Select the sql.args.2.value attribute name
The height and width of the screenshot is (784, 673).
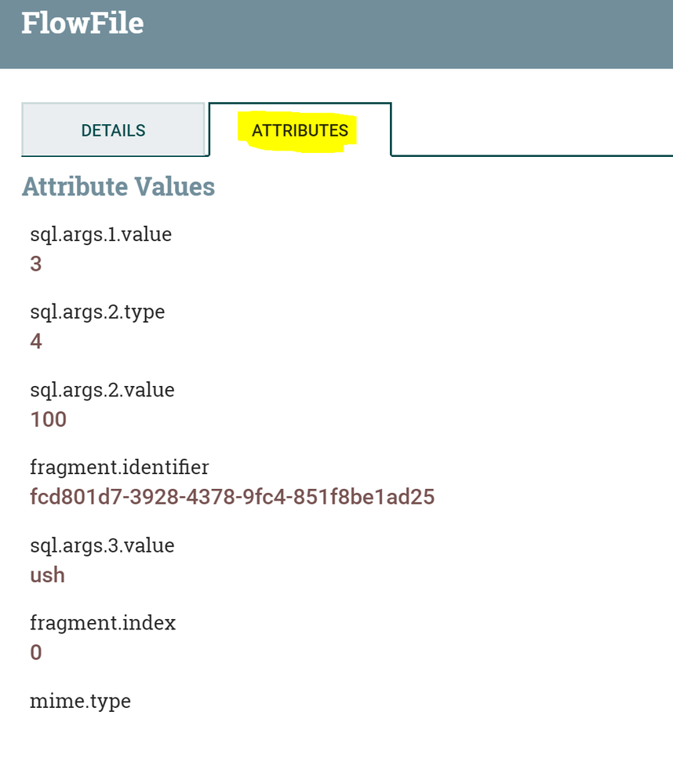coord(101,390)
